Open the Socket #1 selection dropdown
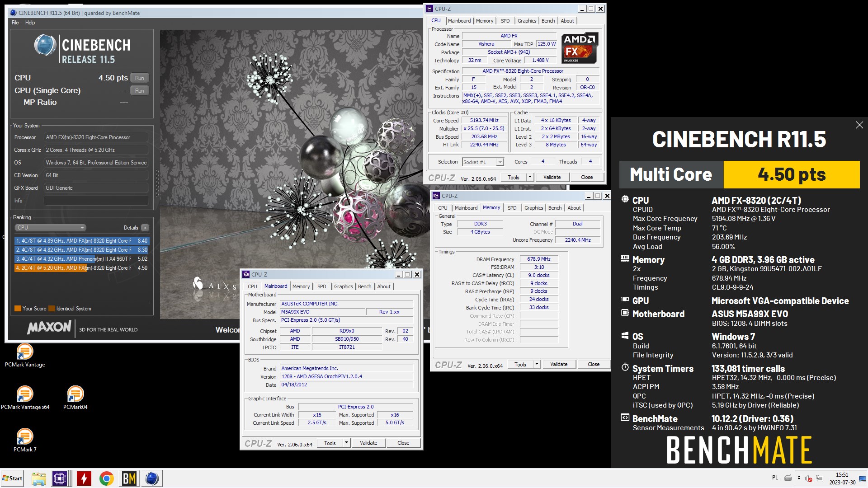This screenshot has height=488, width=868. pos(483,162)
